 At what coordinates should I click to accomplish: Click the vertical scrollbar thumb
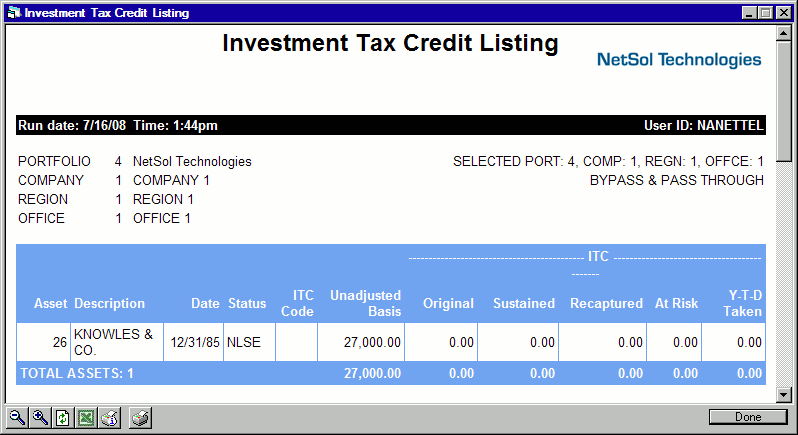coord(783,102)
